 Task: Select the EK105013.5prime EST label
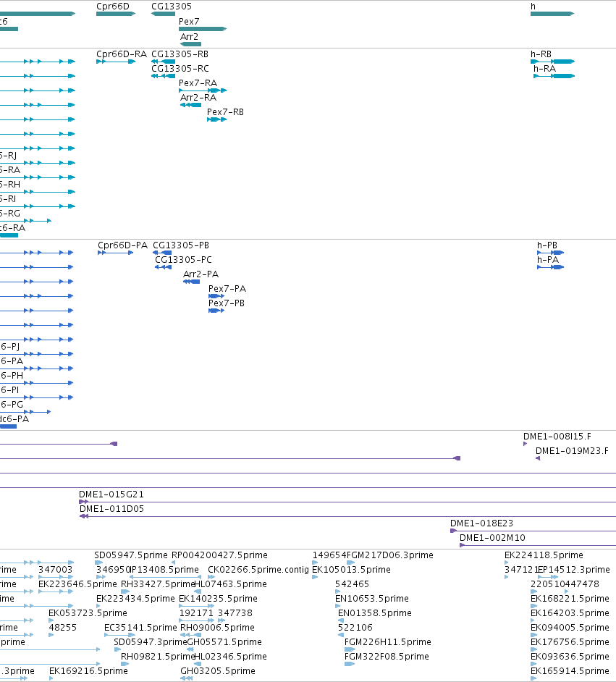click(351, 569)
